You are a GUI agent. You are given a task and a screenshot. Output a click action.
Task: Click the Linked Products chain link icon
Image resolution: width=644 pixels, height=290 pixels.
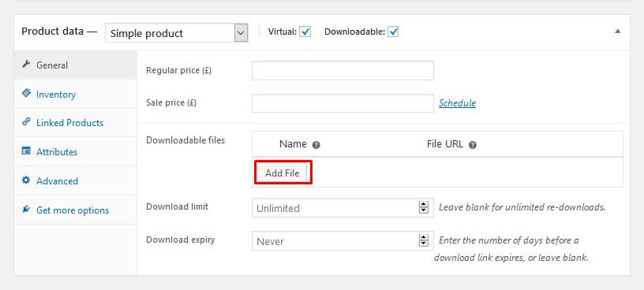26,122
